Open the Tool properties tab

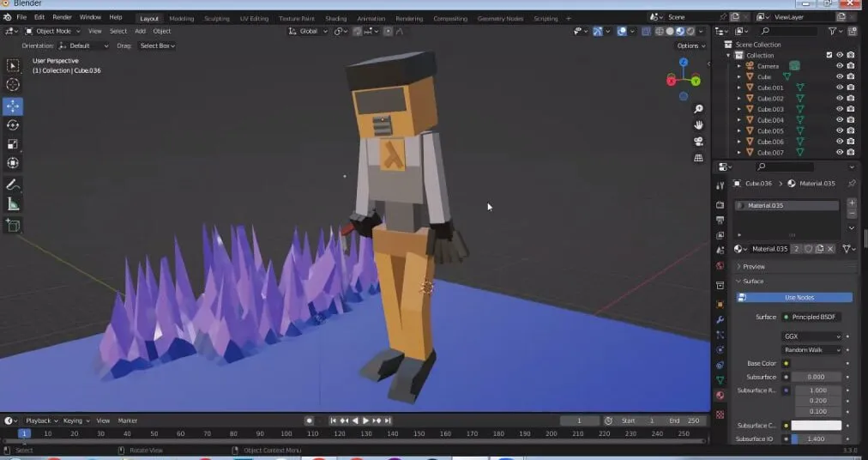click(x=720, y=185)
